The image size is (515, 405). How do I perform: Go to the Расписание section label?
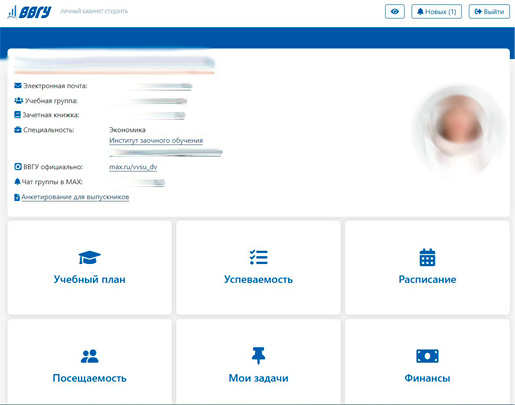coord(427,279)
